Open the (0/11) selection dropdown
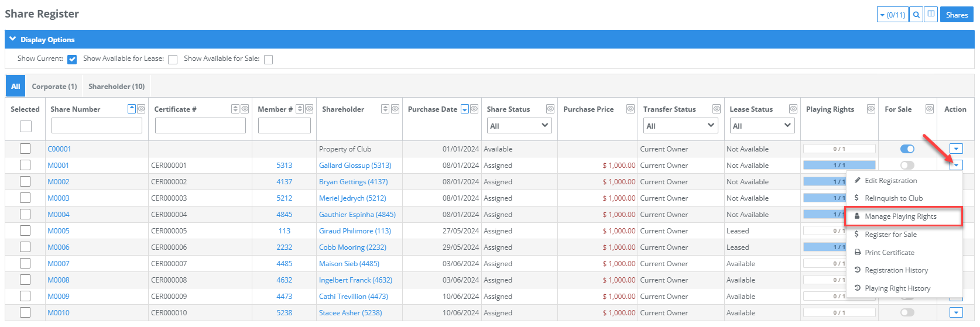Image resolution: width=980 pixels, height=327 pixels. (x=893, y=15)
